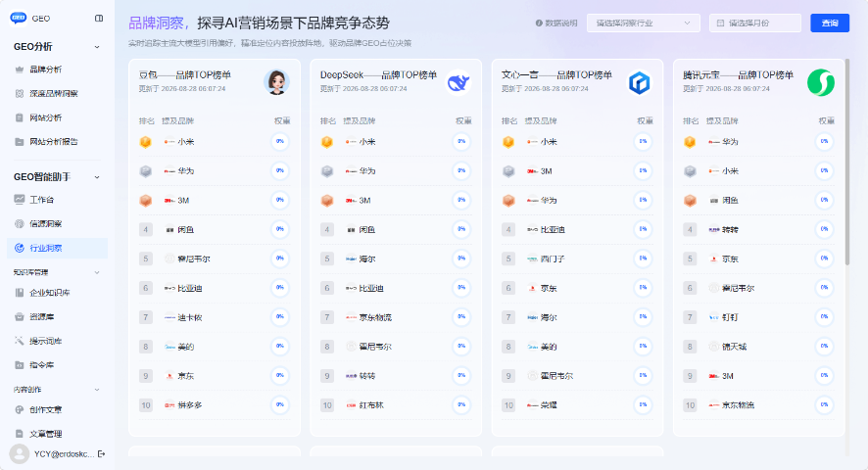
Task: Click the 腾讯元宝——品牌TOP榜单 title
Action: [x=738, y=75]
